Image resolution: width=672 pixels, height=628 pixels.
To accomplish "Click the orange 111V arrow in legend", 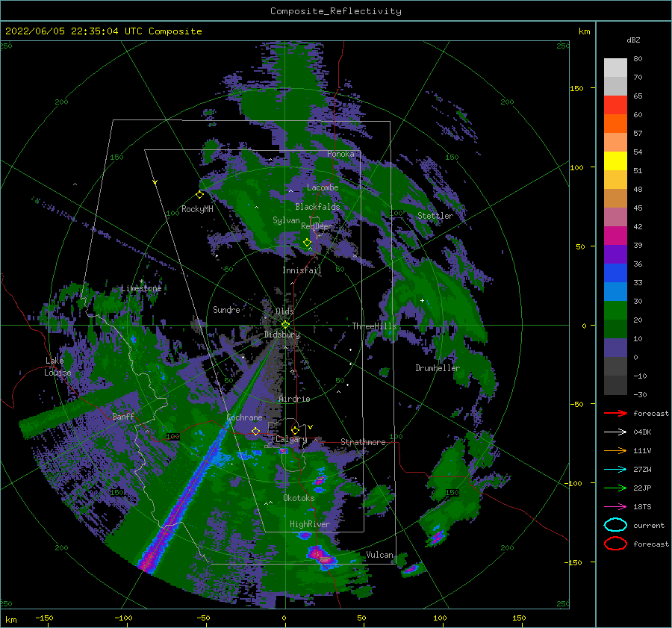I will [x=615, y=450].
